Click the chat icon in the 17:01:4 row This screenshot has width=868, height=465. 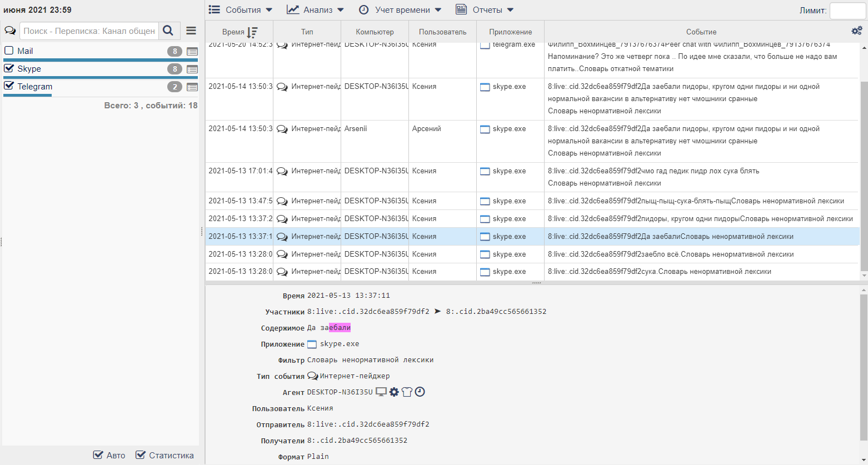coord(282,171)
